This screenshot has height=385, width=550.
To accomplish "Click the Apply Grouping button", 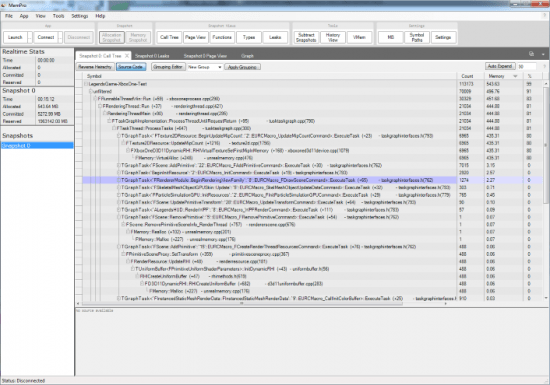I will [242, 67].
